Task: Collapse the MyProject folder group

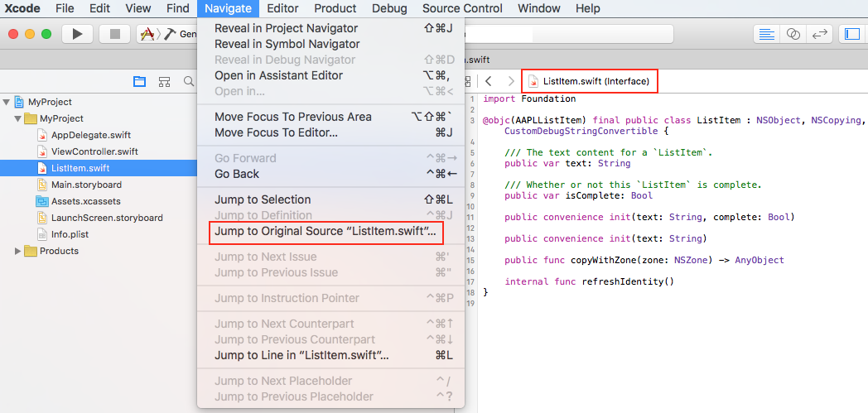Action: (x=18, y=118)
